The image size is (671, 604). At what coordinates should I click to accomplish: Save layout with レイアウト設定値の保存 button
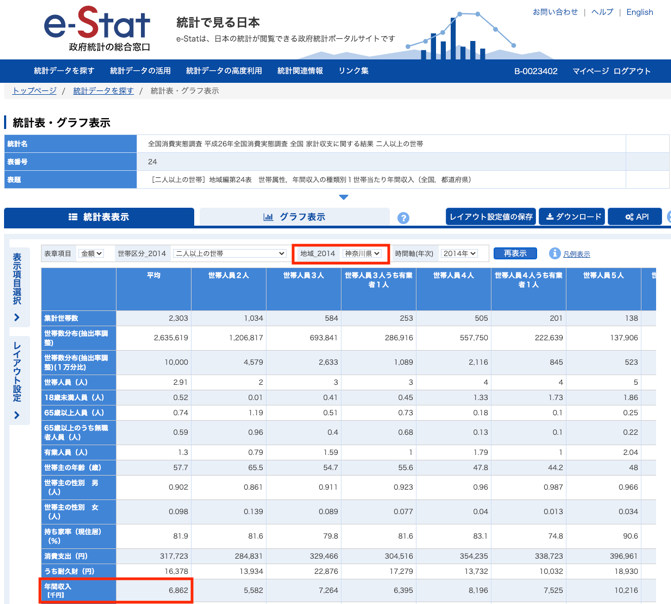coord(490,217)
